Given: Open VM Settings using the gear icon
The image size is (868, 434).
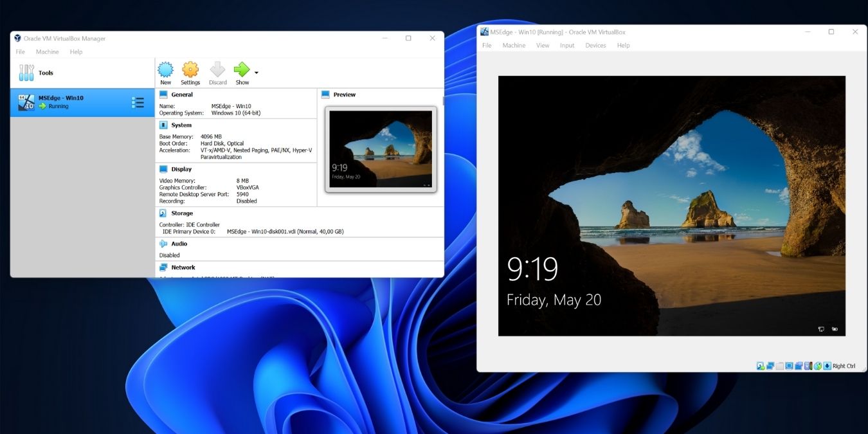Looking at the screenshot, I should tap(190, 72).
